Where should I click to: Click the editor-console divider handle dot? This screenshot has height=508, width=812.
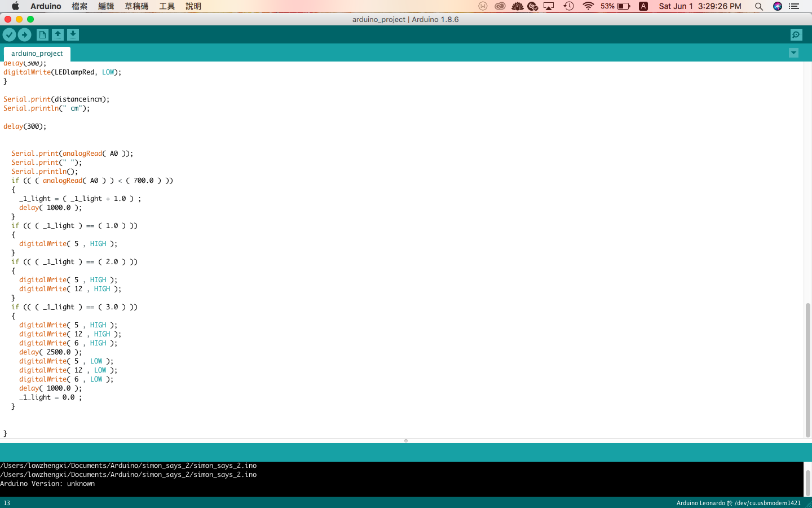[x=406, y=441]
